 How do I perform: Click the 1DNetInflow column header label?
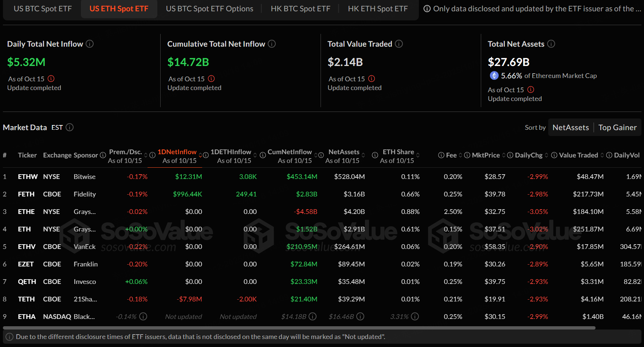pyautogui.click(x=177, y=152)
